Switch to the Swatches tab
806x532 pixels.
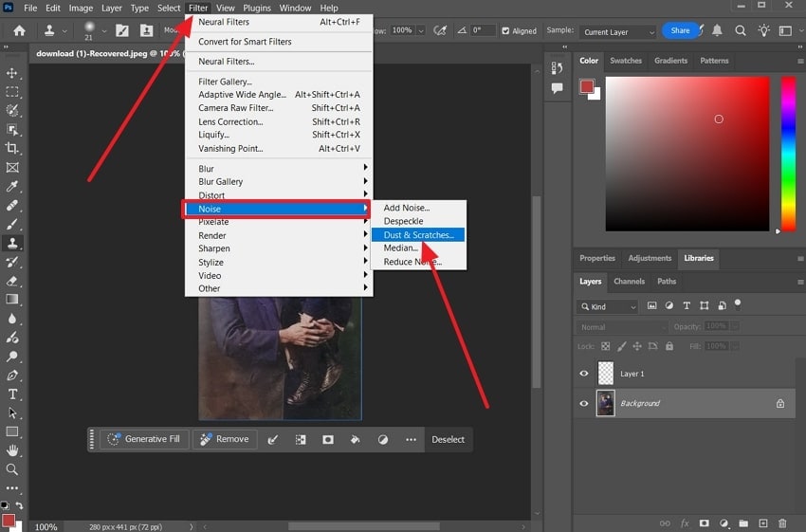(626, 61)
